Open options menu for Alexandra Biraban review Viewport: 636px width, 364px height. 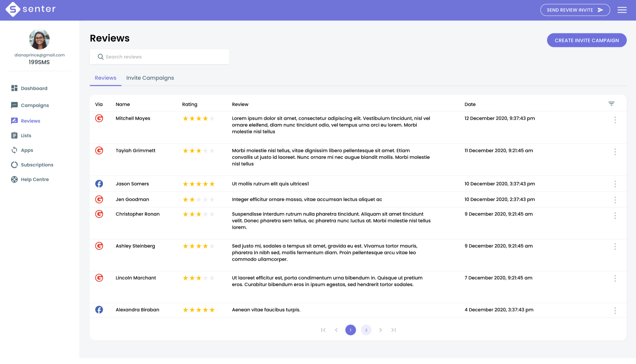click(615, 311)
